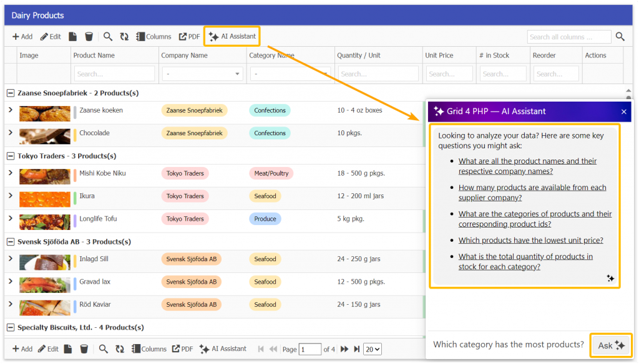Open AI Assistant from top toolbar
The height and width of the screenshot is (364, 639).
(x=232, y=37)
